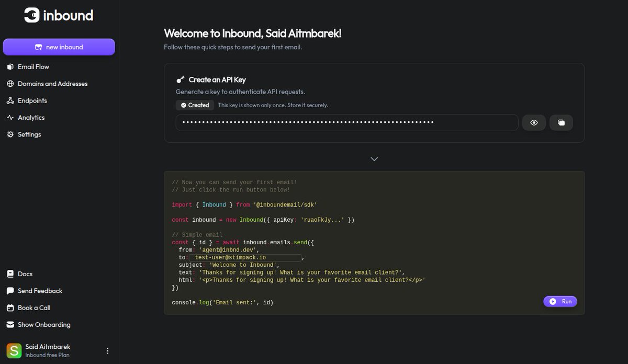The height and width of the screenshot is (364, 628).
Task: Click the Inbound logo icon
Action: pos(32,15)
